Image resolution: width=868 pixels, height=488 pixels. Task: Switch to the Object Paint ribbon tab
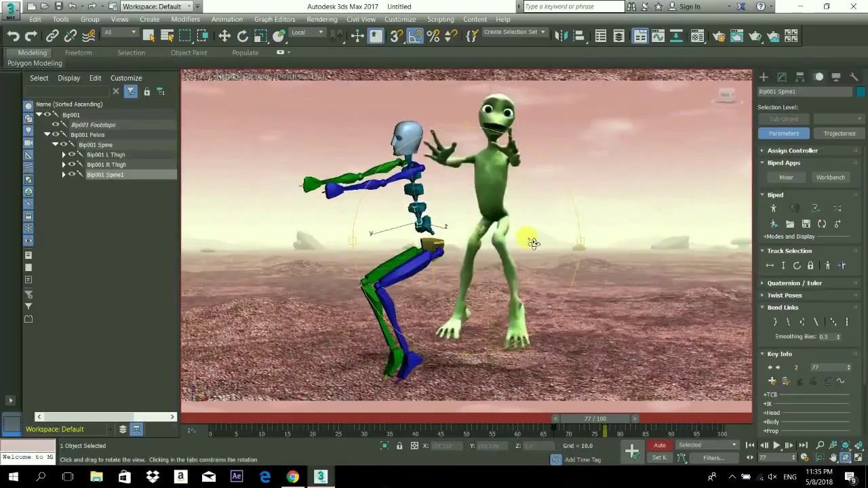(x=189, y=53)
